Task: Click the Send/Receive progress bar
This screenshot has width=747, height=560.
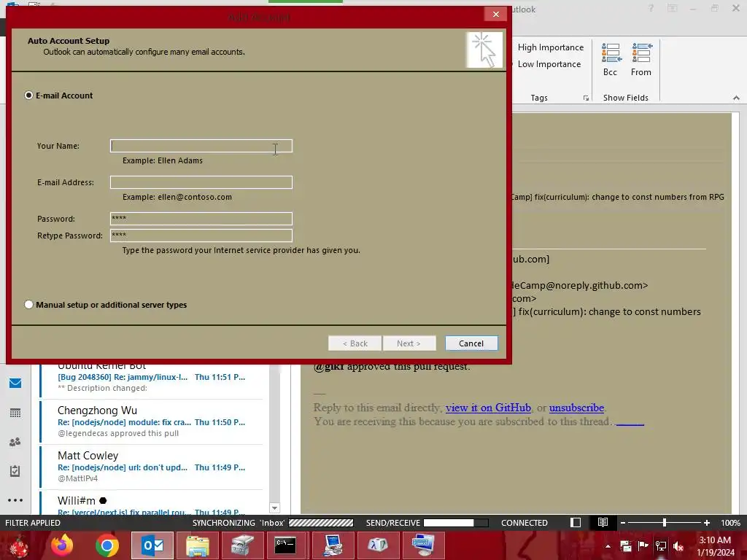Action: click(456, 523)
